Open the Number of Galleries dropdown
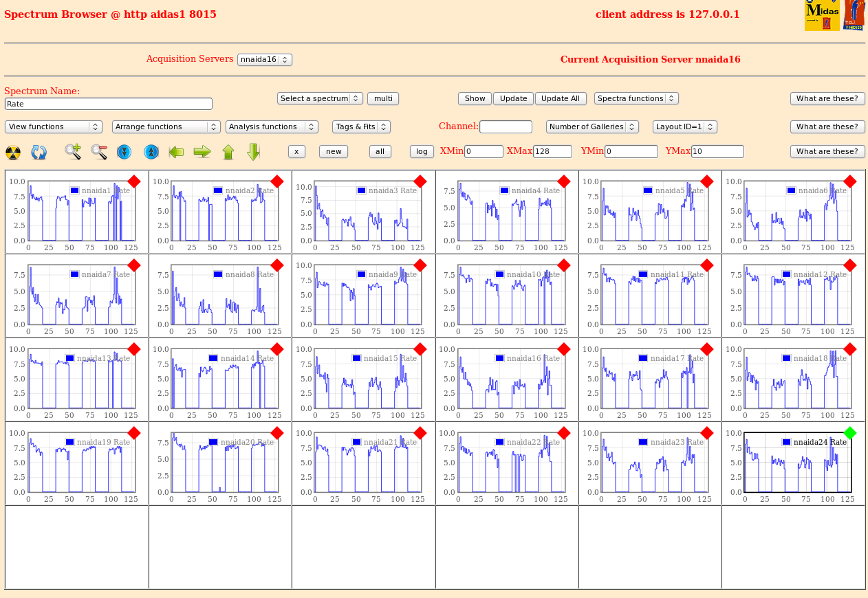Image resolution: width=868 pixels, height=598 pixels. [592, 126]
